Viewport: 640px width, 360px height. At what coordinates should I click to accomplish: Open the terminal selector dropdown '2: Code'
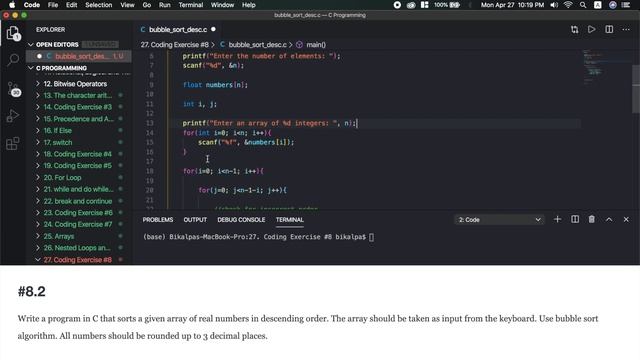pyautogui.click(x=499, y=220)
